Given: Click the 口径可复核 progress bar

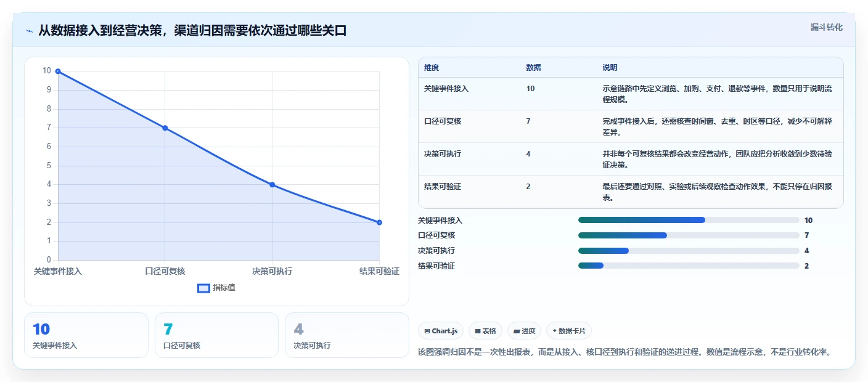Looking at the screenshot, I should click(x=689, y=235).
